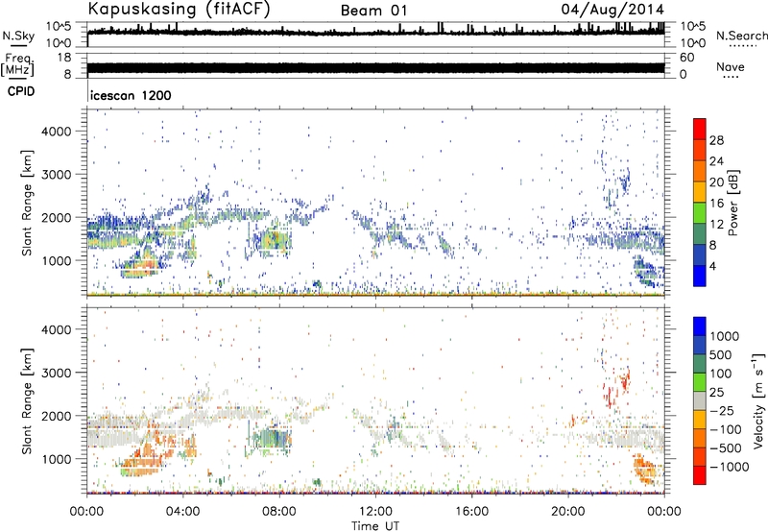The width and height of the screenshot is (768, 532).
Task: Click the 'Kapuskasing (fitACF)' title text
Action: pyautogui.click(x=179, y=9)
